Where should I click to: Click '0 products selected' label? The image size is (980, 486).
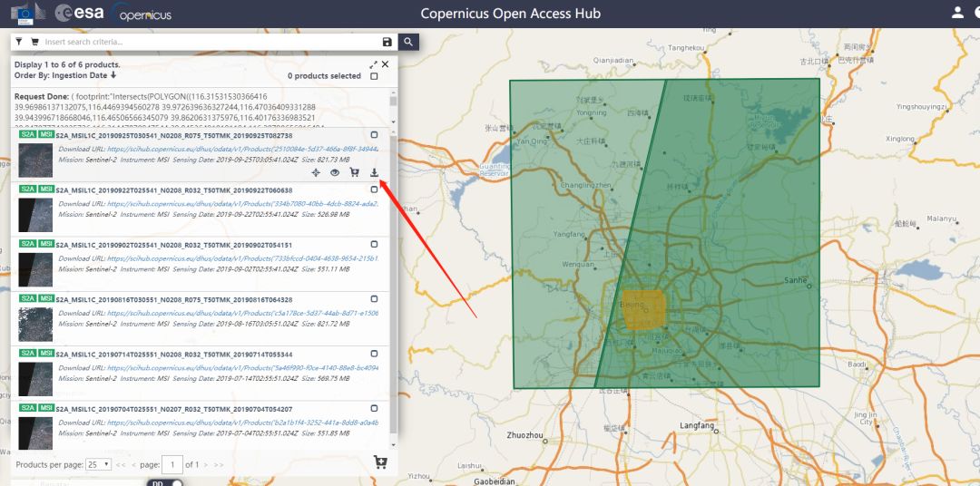pos(324,75)
